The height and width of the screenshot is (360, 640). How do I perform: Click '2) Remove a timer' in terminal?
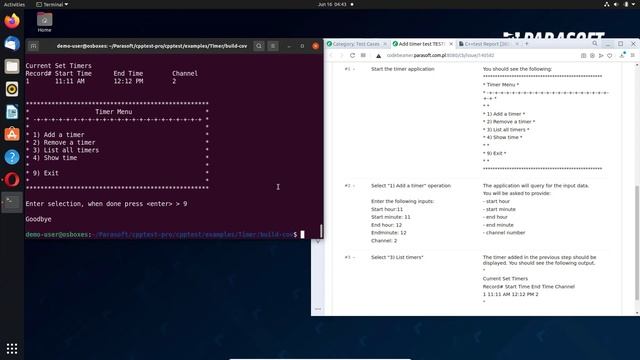[x=64, y=142]
